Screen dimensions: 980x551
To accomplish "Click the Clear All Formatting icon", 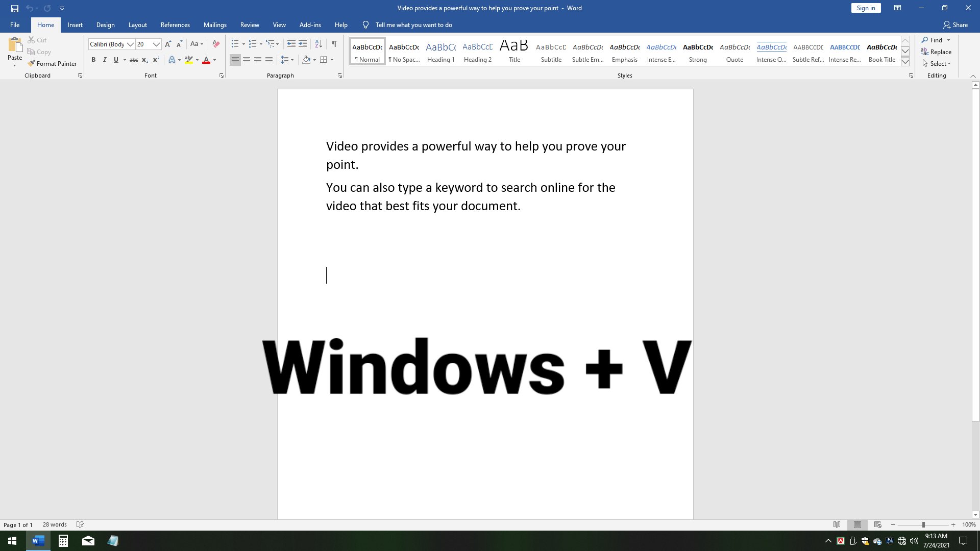I will pos(216,44).
